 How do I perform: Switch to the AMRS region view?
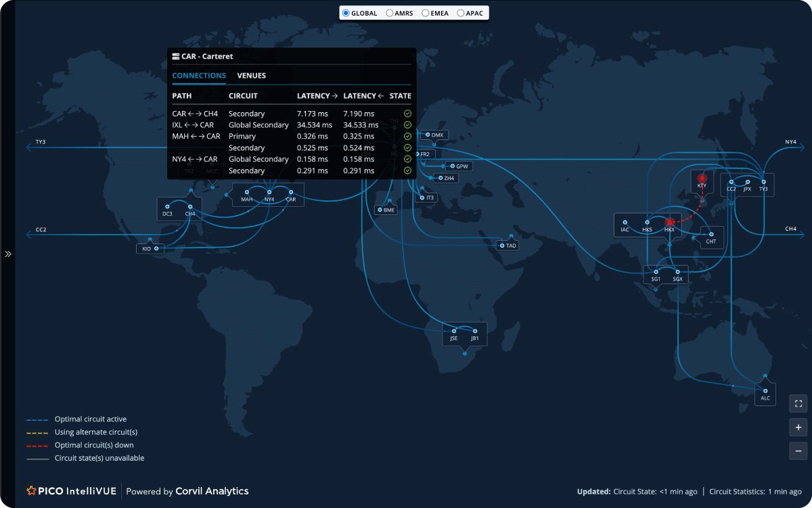(390, 13)
